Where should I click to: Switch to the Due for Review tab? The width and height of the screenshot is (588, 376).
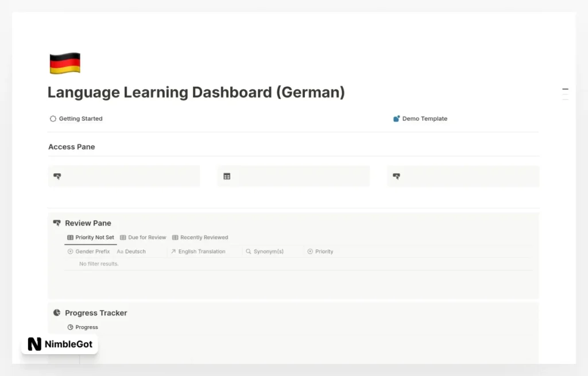(x=142, y=237)
